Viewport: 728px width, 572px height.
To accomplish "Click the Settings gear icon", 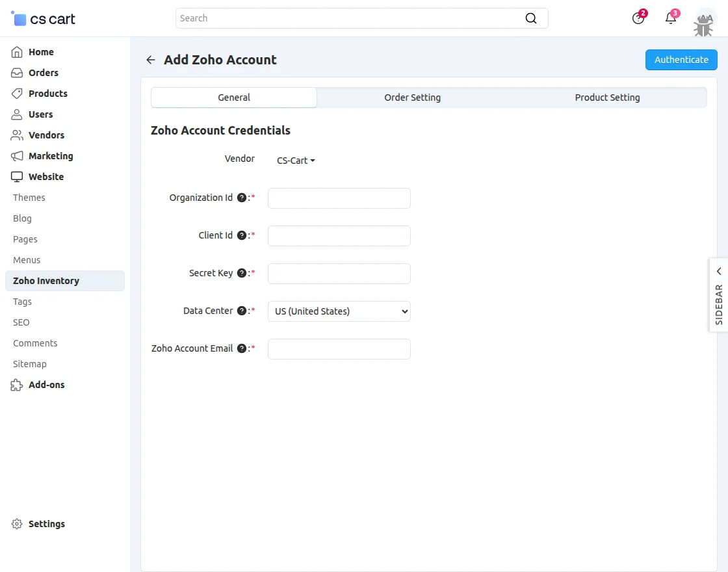I will tap(17, 524).
